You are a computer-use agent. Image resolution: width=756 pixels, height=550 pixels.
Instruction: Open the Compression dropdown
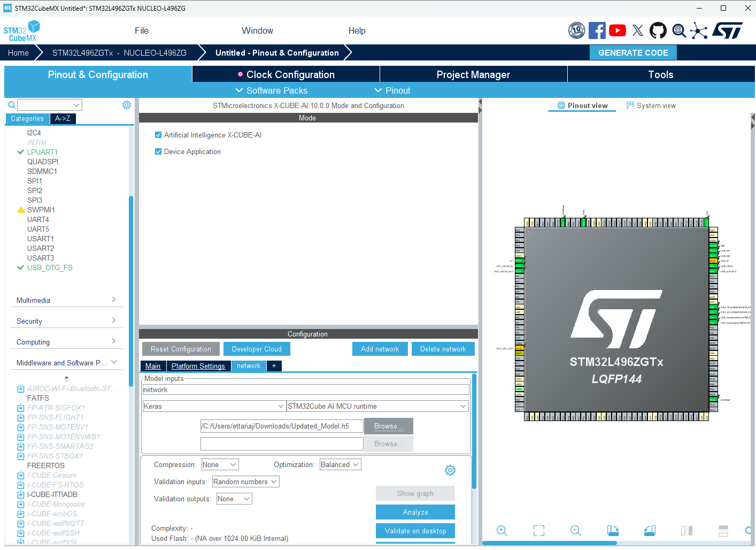coord(220,464)
